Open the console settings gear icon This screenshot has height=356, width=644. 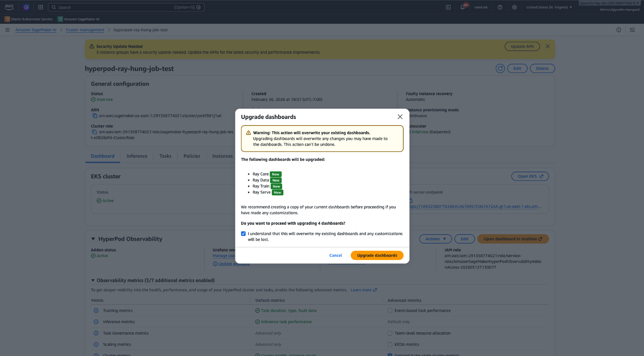514,7
